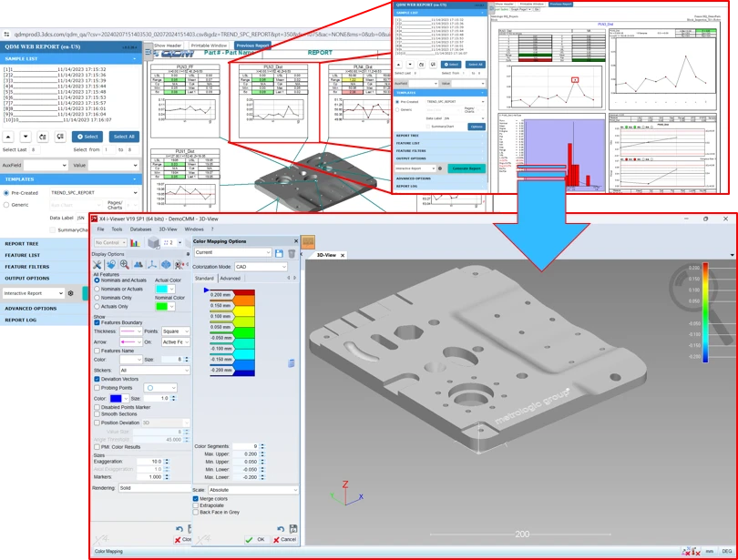
Task: Delete color mapping preset with trash icon
Action: click(292, 253)
